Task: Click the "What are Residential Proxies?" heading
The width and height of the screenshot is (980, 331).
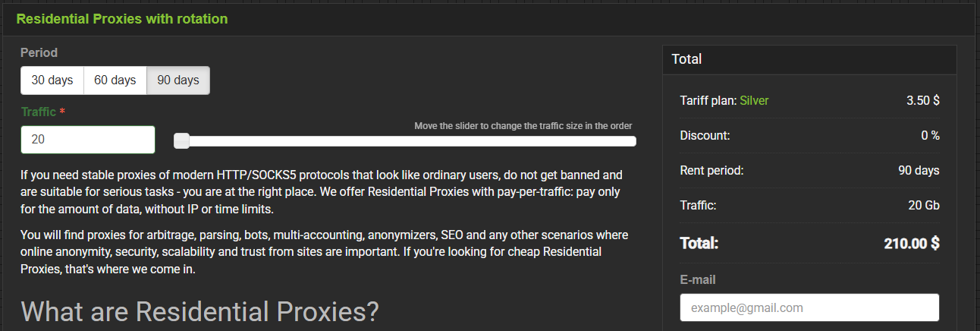Action: 199,311
